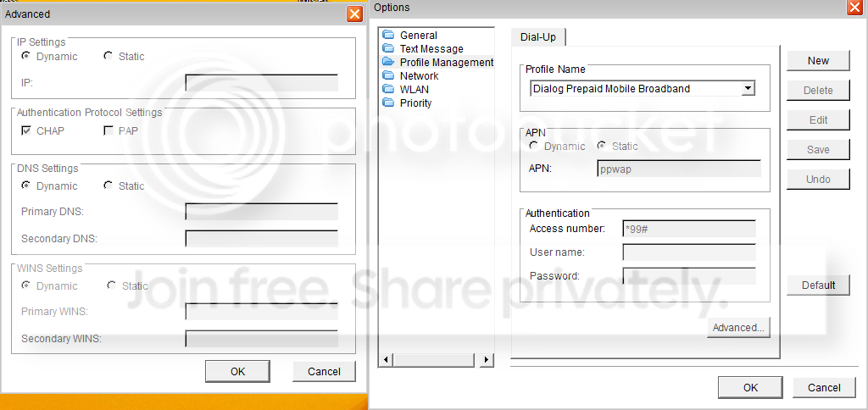Tick the PAP checkbox
Image resolution: width=868 pixels, height=410 pixels.
(x=108, y=131)
